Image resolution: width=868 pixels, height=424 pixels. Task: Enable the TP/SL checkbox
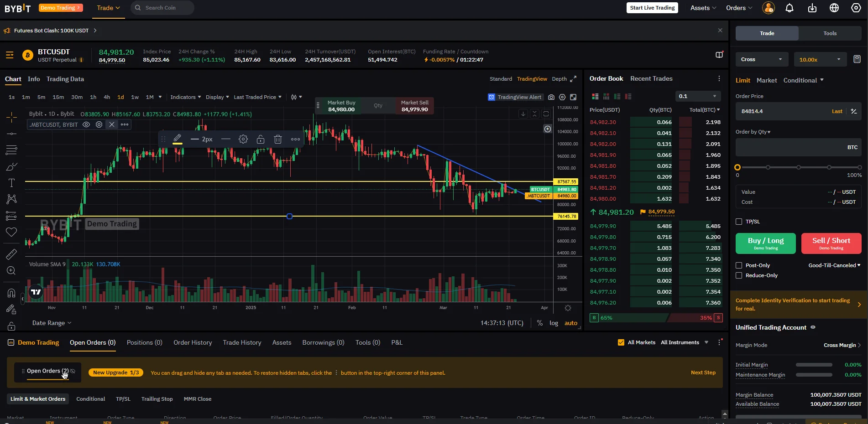pos(739,222)
